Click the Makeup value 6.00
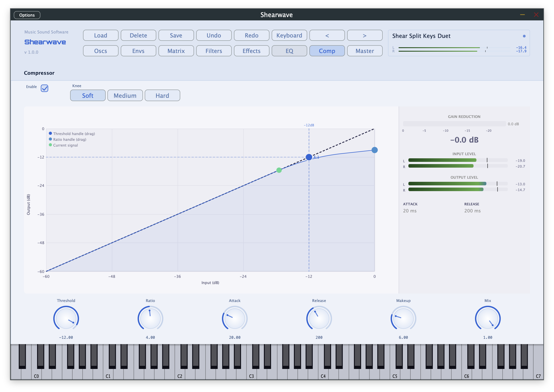The height and width of the screenshot is (392, 554). pyautogui.click(x=403, y=337)
